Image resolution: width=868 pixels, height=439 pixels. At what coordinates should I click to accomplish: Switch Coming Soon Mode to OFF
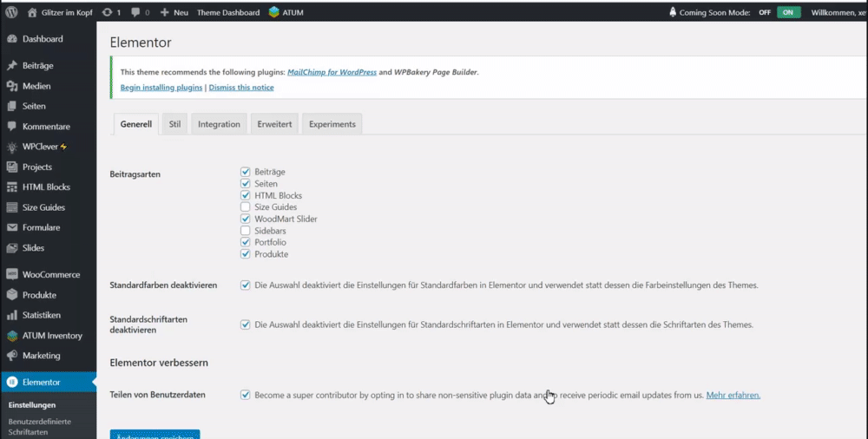765,12
